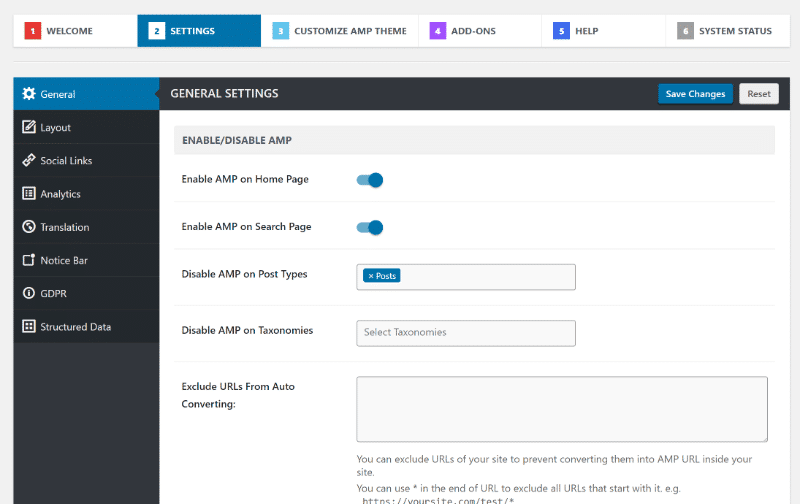
Task: Open the Help tab
Action: 586,31
